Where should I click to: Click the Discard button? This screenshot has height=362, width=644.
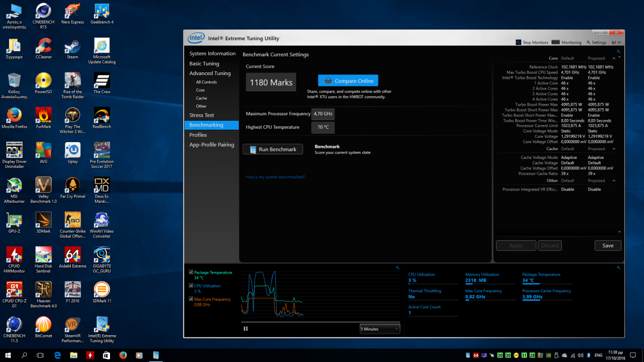[550, 246]
